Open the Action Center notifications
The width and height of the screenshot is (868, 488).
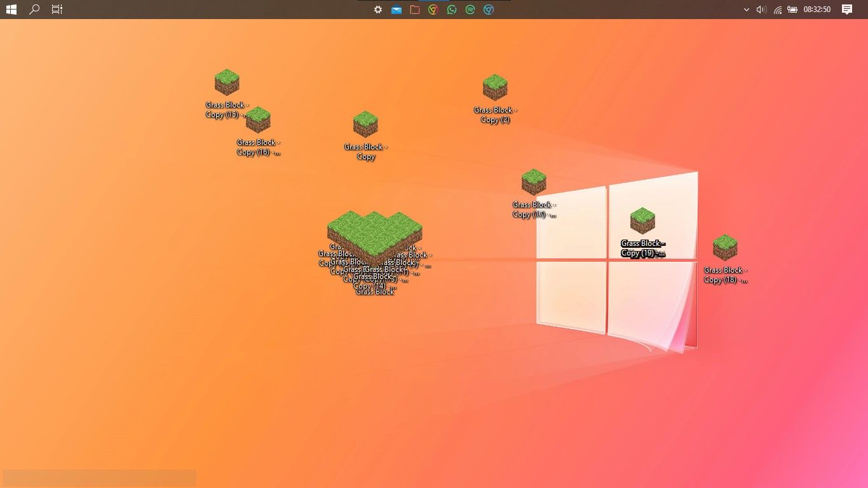pyautogui.click(x=846, y=10)
